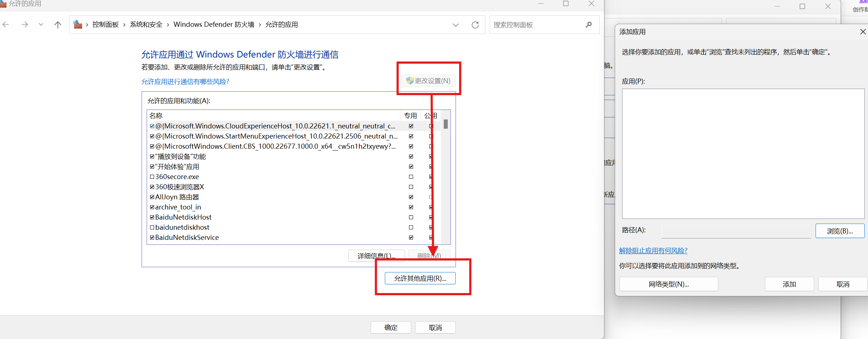Image resolution: width=868 pixels, height=339 pixels.
Task: Sort list by 名称 column header
Action: point(156,116)
